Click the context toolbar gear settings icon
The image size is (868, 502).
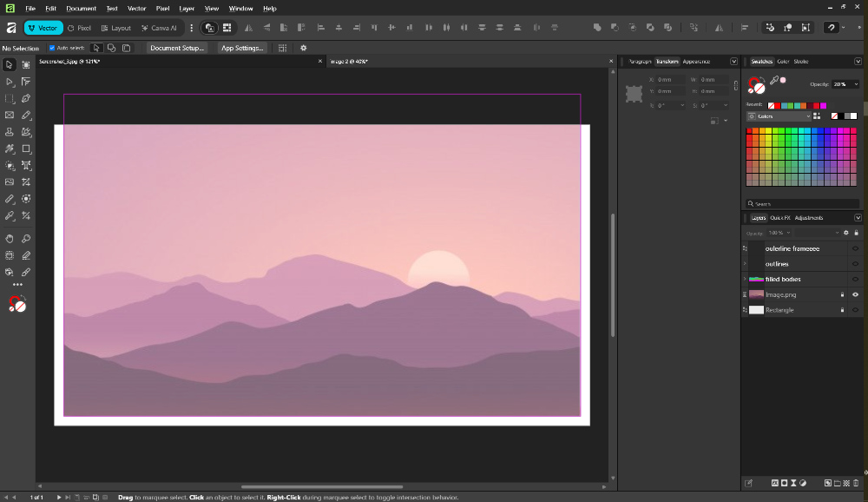point(303,49)
